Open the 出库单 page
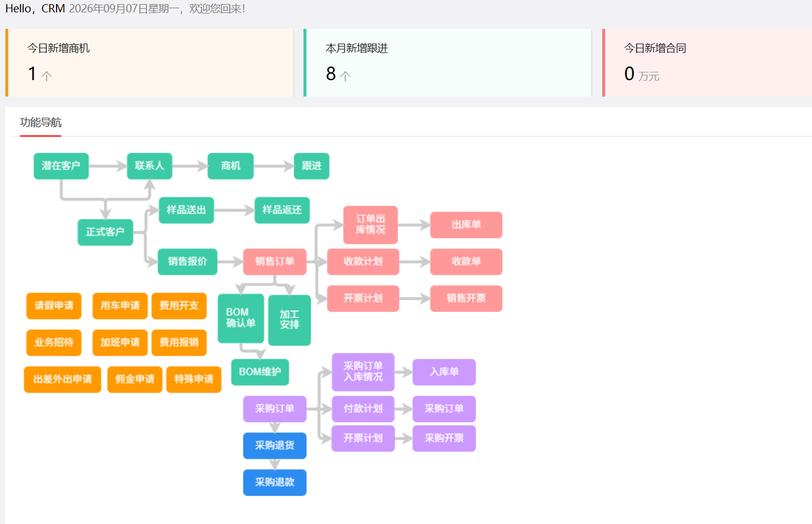 466,225
